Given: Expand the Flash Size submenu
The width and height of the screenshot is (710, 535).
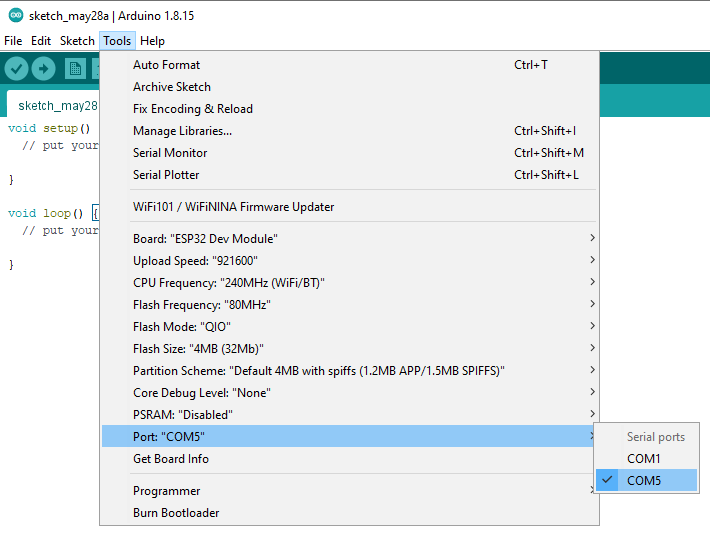Looking at the screenshot, I should pos(350,349).
